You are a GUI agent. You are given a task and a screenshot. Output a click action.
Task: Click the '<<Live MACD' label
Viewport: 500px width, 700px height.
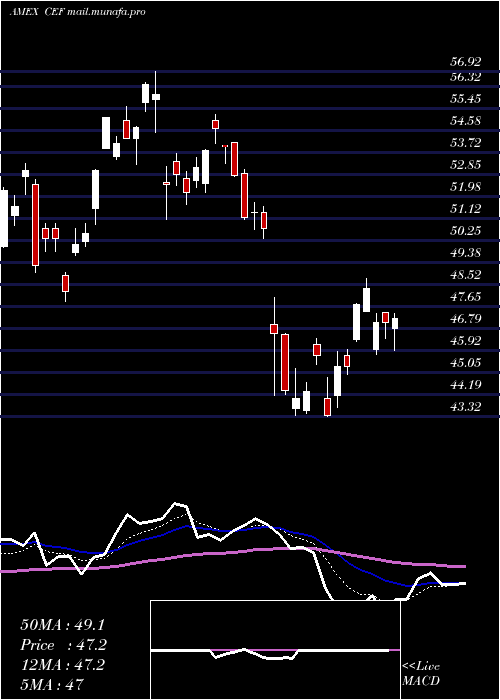[421, 674]
